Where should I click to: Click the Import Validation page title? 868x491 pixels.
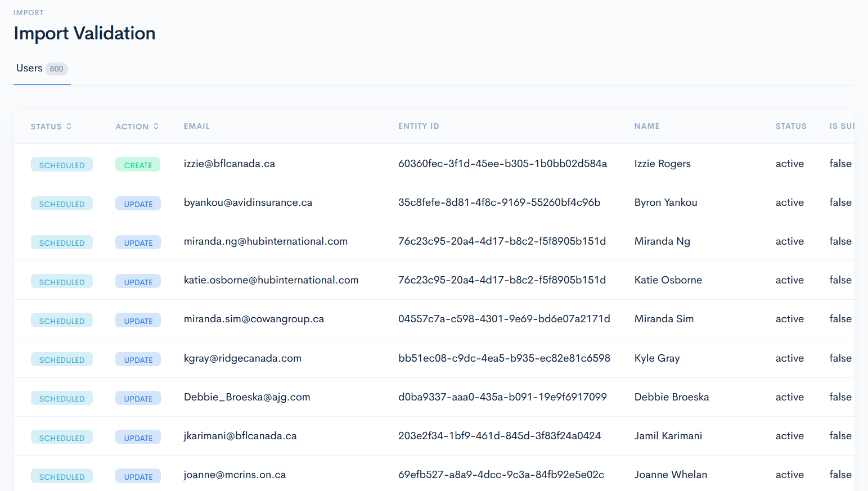point(84,33)
